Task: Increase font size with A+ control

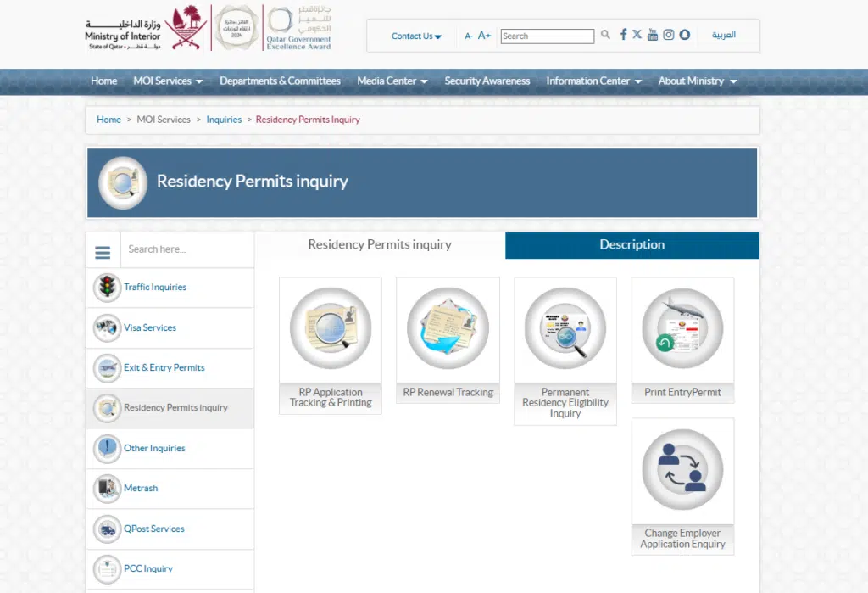Action: 483,36
